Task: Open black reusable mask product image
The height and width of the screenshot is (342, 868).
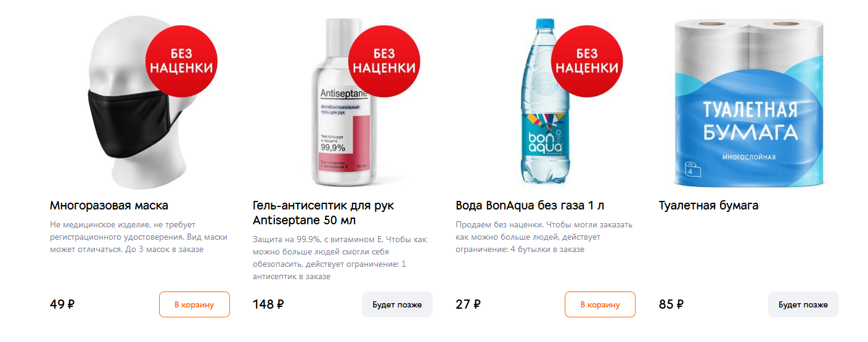Action: (x=133, y=102)
